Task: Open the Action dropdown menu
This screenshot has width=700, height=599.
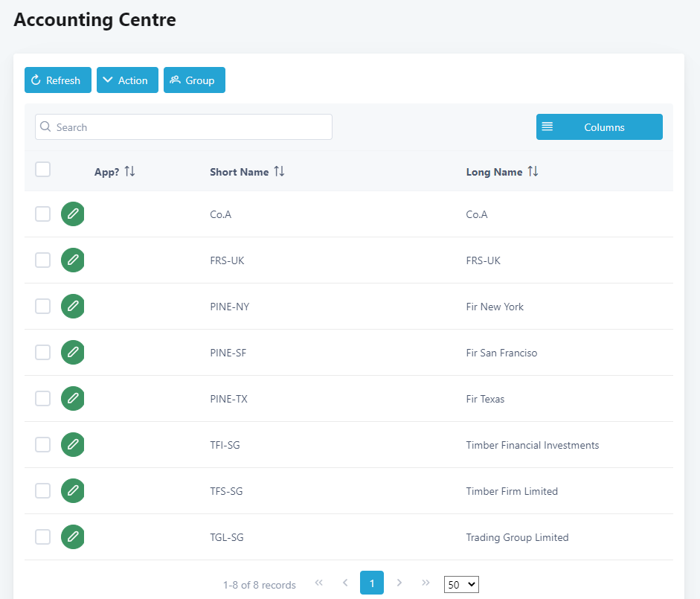Action: [x=127, y=80]
